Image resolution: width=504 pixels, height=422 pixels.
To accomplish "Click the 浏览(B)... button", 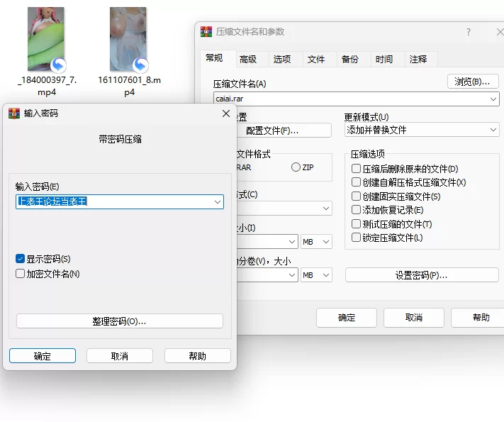I will tap(473, 82).
